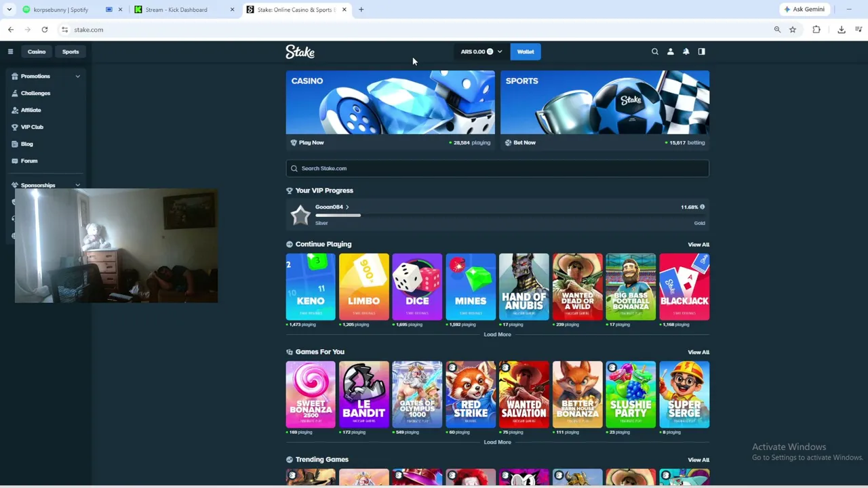Open the Sweet Bonanza 2500 thumbnail
Viewport: 868px width, 488px height.
(x=311, y=394)
